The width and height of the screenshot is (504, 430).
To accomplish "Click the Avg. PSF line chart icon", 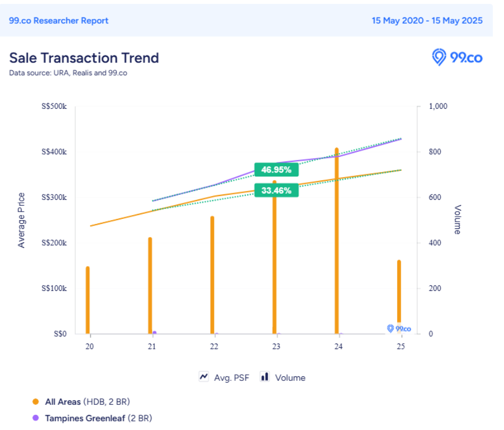I will point(204,377).
